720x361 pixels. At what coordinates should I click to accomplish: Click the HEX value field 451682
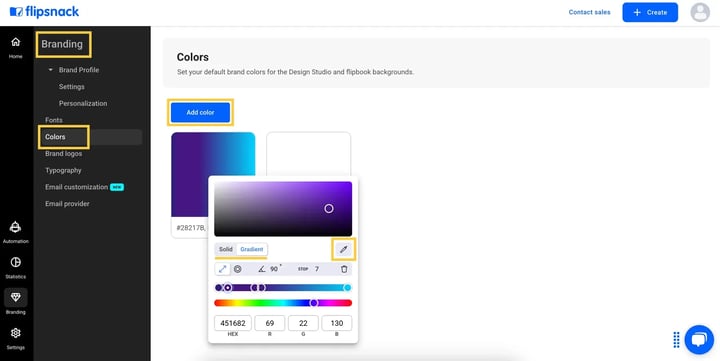[x=233, y=323]
